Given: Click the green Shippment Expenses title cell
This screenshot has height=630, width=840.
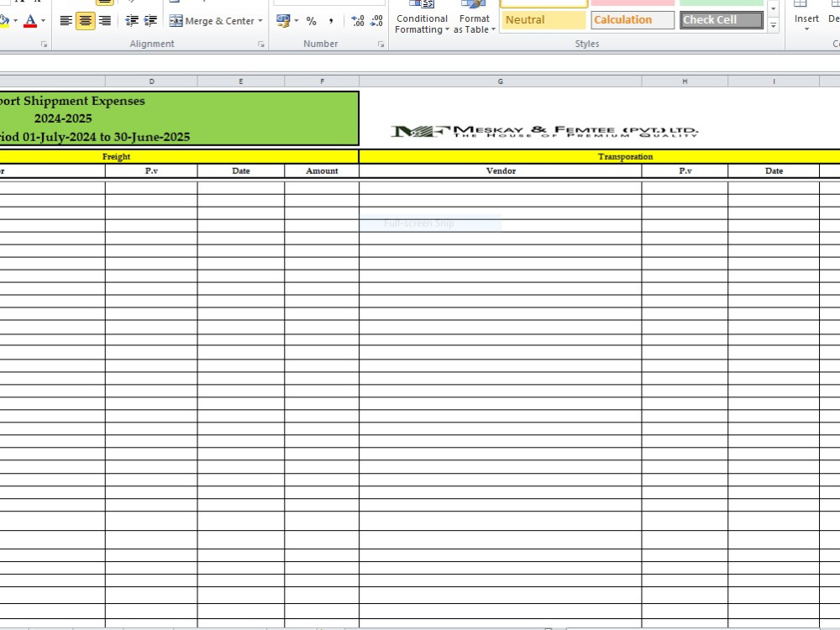Looking at the screenshot, I should tap(179, 118).
